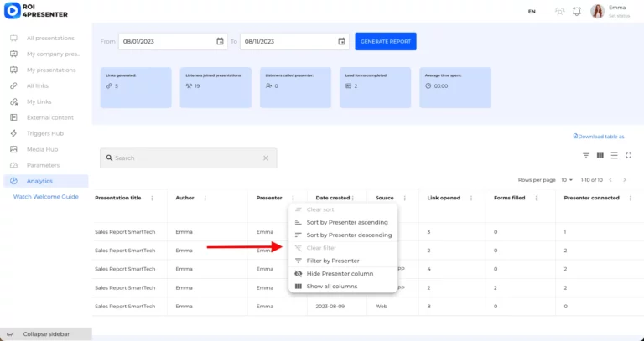
Task: Click Lead forms completed card
Action: [x=375, y=87]
